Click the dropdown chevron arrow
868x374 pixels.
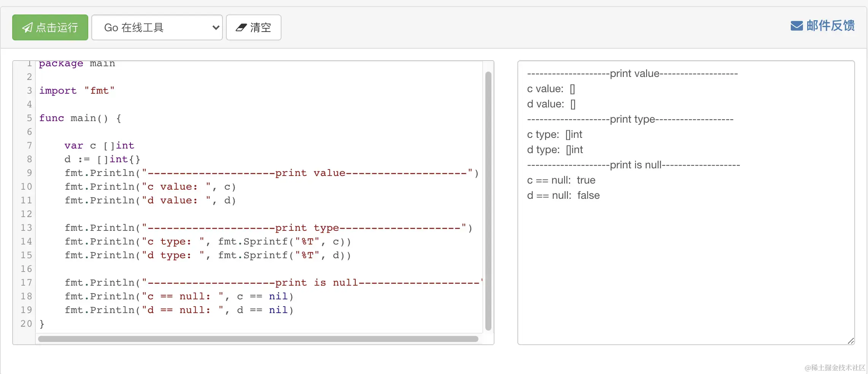(216, 27)
